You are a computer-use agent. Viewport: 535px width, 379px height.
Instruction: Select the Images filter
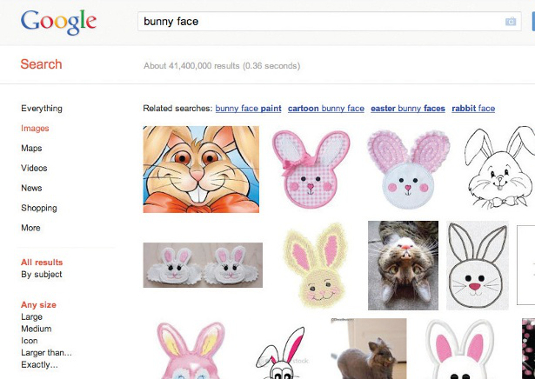pos(35,128)
